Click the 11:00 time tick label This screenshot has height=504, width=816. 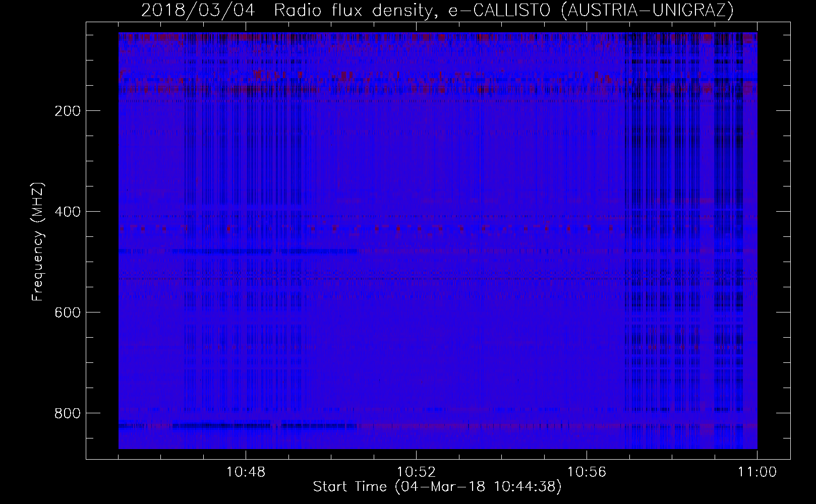[x=757, y=472]
